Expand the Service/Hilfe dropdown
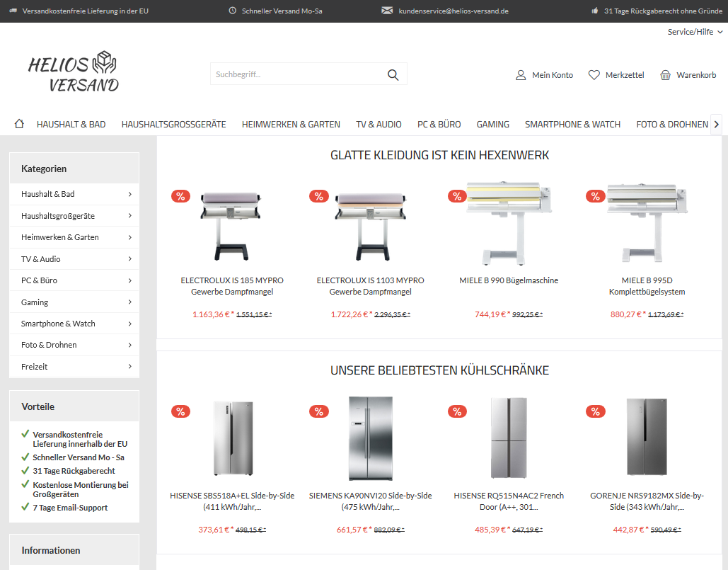The image size is (728, 570). (x=695, y=32)
